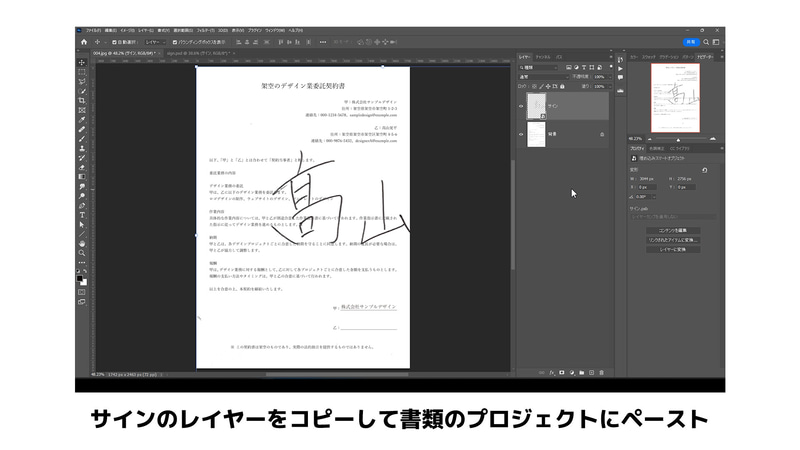Click the create new layer icon
800x450 pixels.
[x=591, y=373]
